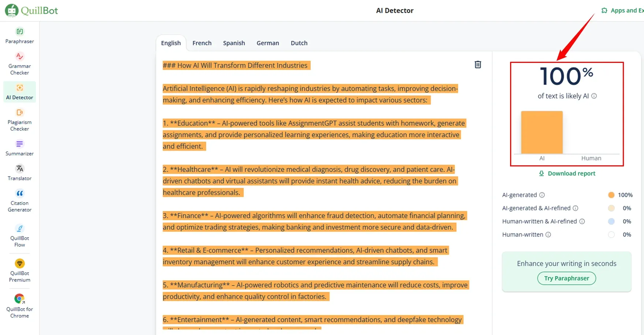Viewport: 644px width, 335px height.
Task: Click the Try Paraphraser button
Action: click(567, 278)
